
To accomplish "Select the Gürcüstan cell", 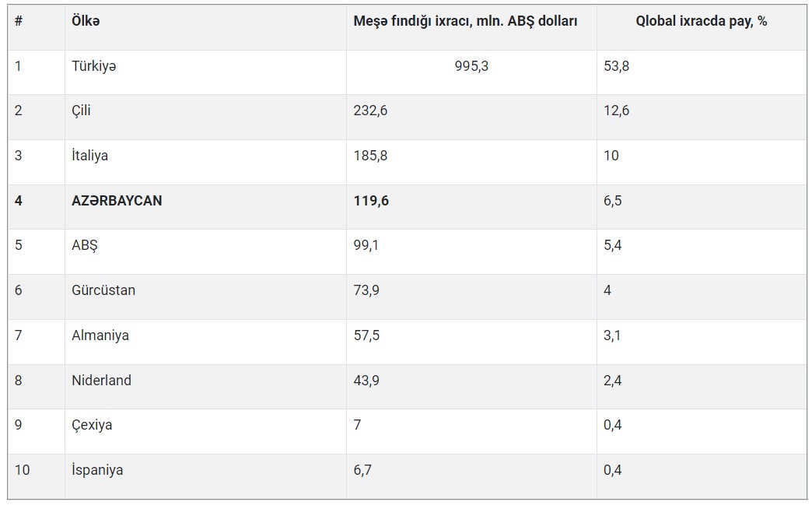I will (103, 290).
